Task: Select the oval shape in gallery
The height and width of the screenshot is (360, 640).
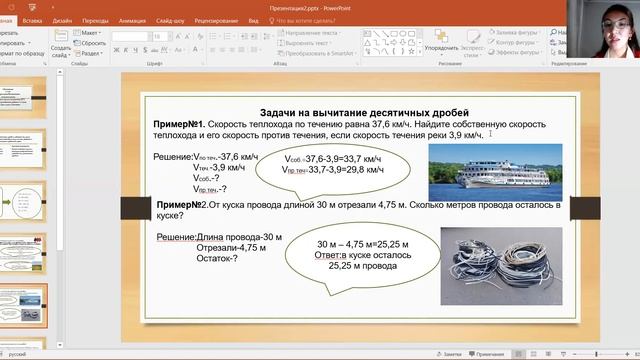Action: (x=403, y=33)
